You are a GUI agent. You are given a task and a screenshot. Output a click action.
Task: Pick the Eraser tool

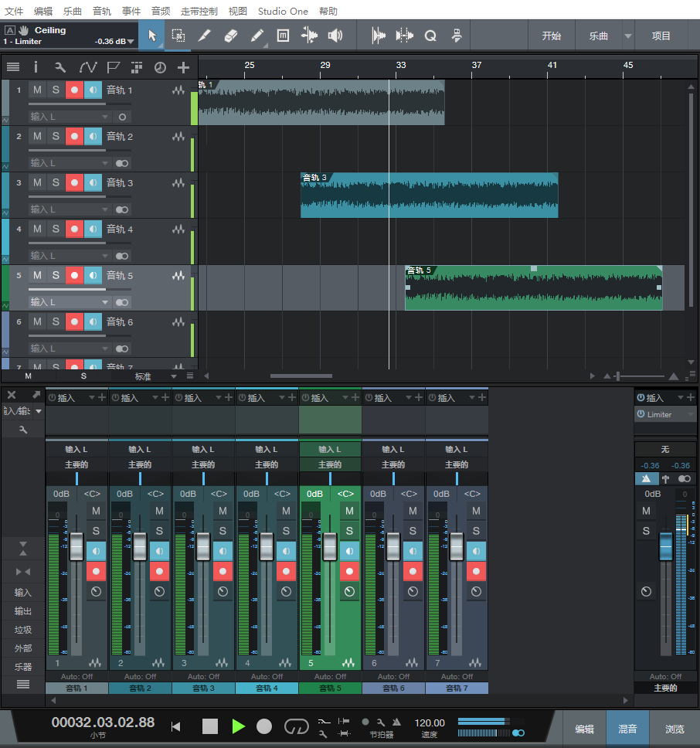(231, 36)
